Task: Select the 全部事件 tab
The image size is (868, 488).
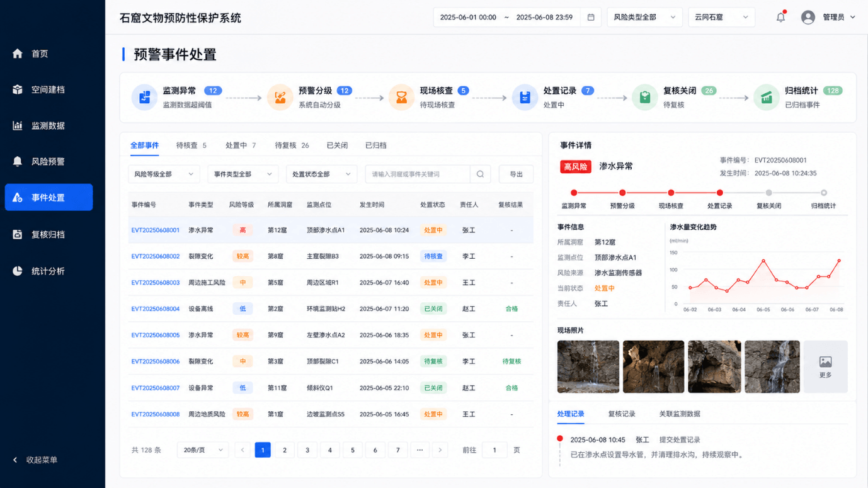Action: [x=144, y=145]
